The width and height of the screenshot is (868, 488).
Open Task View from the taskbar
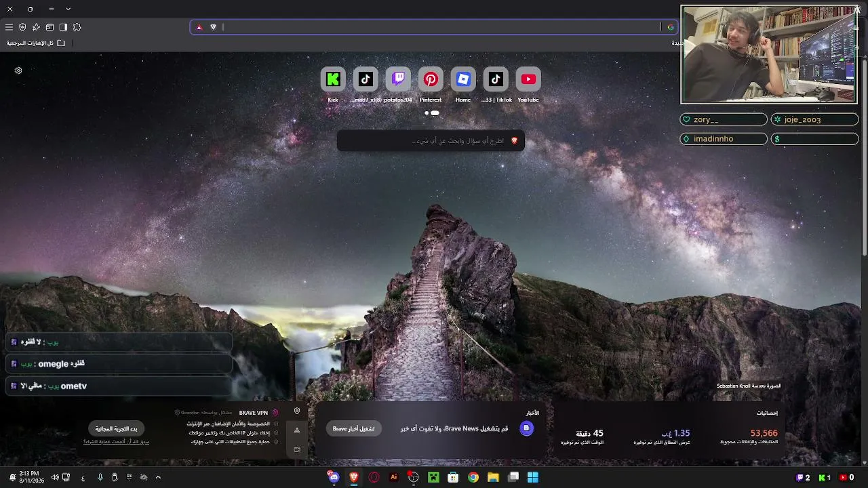(x=513, y=477)
